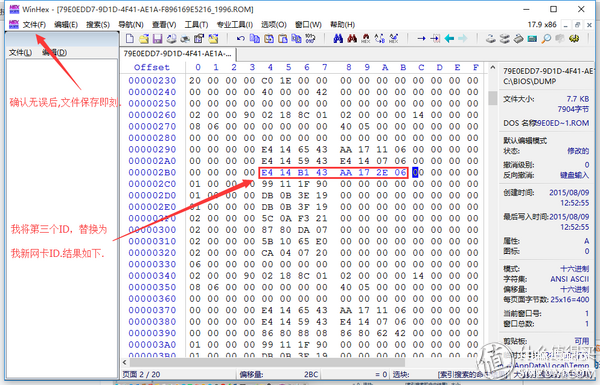
Task: Click the left panel 文件(L) menu
Action: pyautogui.click(x=20, y=52)
